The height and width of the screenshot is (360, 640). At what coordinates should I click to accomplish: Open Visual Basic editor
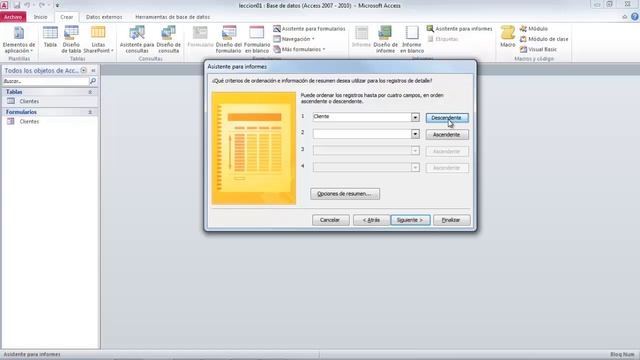tap(538, 49)
